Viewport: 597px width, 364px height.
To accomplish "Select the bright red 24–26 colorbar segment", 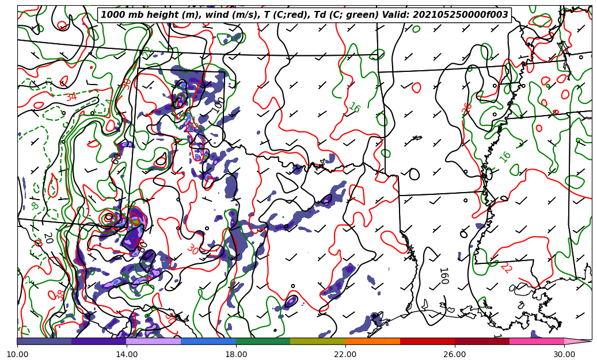I will pos(427,341).
